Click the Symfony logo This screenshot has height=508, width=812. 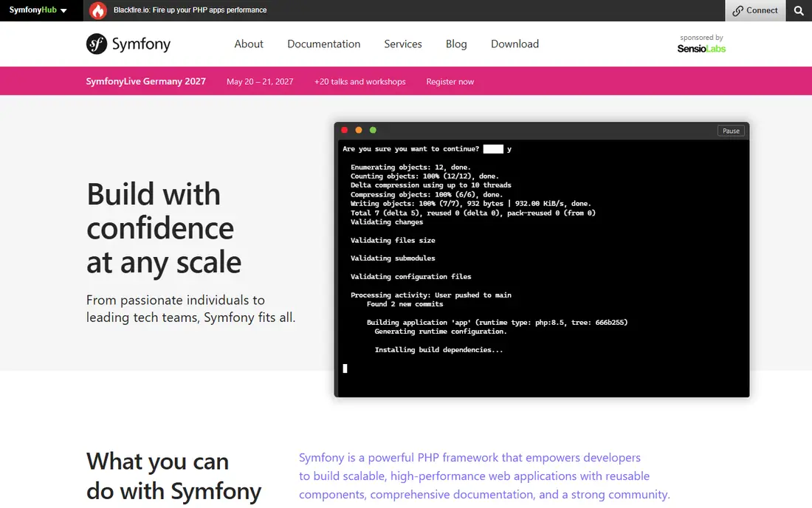click(x=128, y=44)
